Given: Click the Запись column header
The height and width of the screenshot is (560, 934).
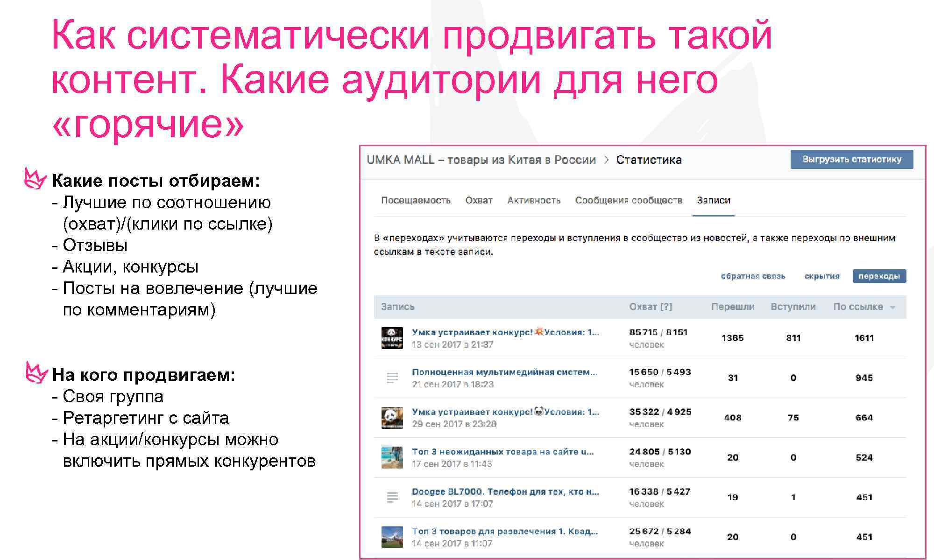Looking at the screenshot, I should click(397, 307).
